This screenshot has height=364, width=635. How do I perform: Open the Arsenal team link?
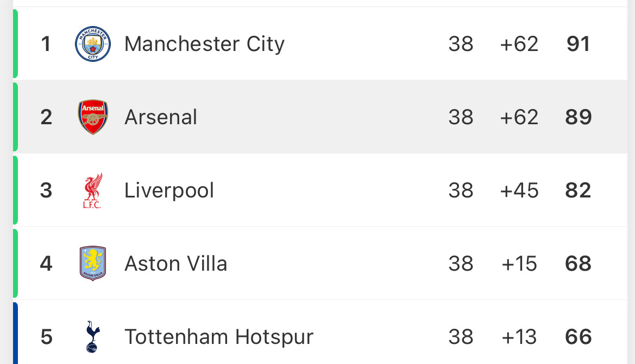tap(161, 117)
